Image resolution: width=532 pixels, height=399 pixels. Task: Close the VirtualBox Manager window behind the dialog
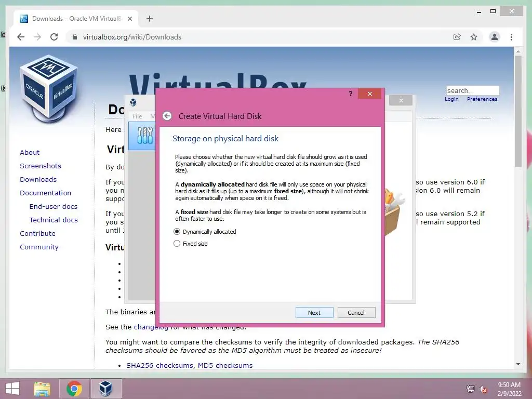coord(401,100)
